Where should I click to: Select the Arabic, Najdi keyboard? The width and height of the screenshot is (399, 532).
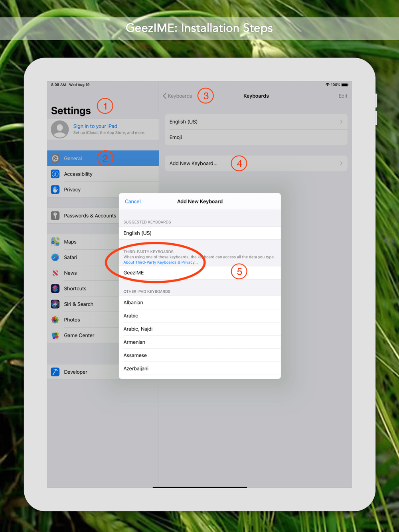click(x=200, y=329)
